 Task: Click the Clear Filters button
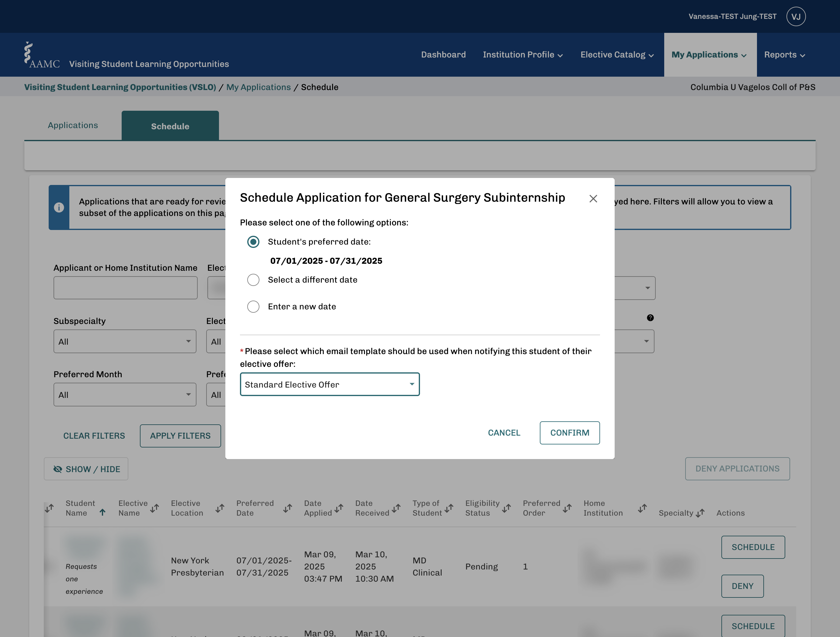pos(94,436)
